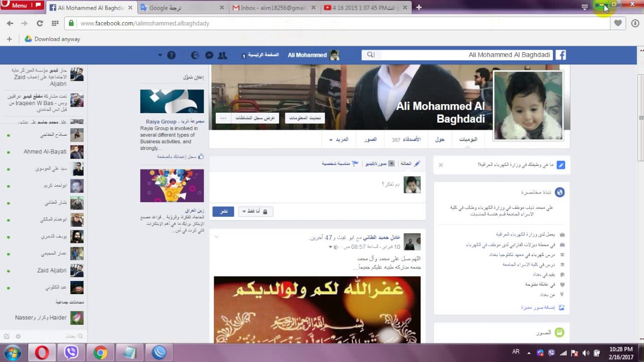
Task: Switch to the YouTube 4 16 2015 tab
Action: (366, 8)
